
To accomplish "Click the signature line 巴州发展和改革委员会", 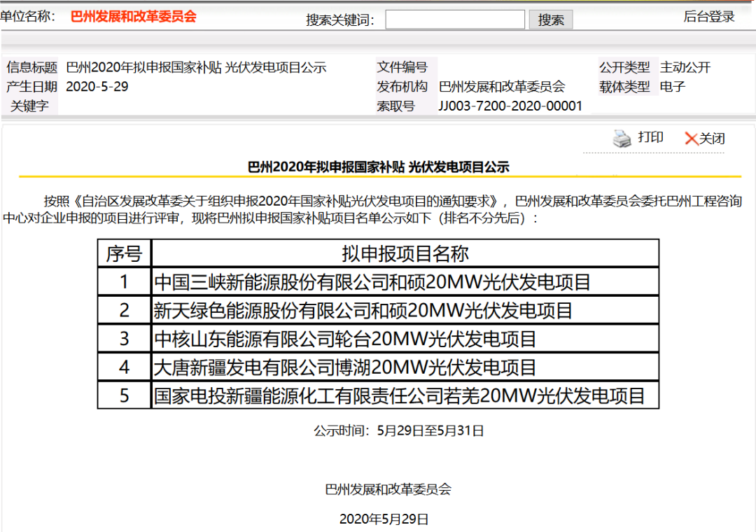I will pos(388,489).
